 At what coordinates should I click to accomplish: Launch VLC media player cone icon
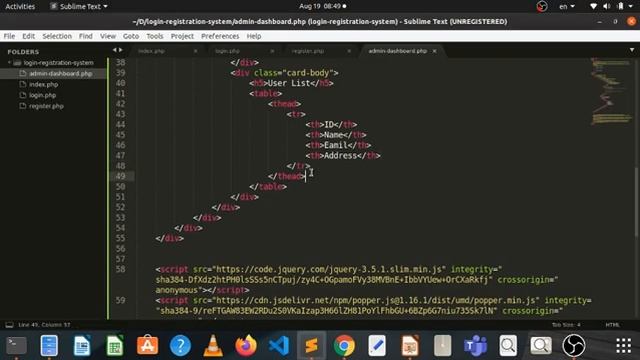coord(213,346)
